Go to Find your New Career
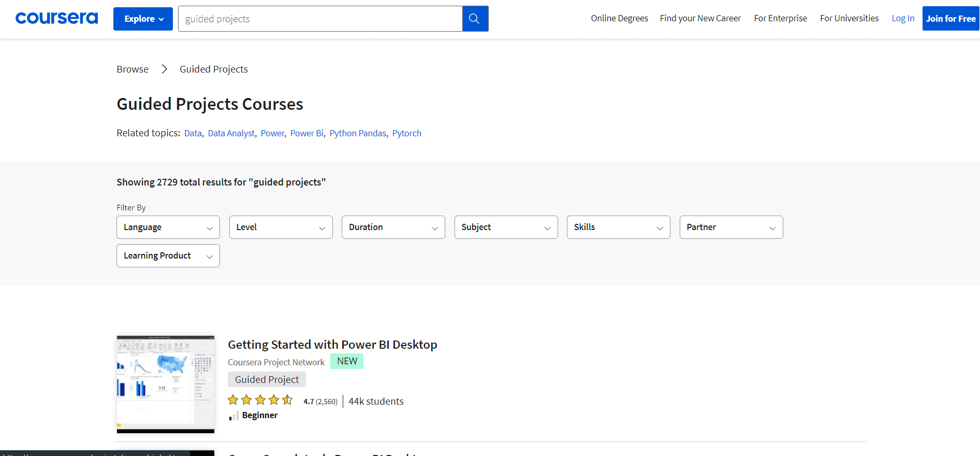The width and height of the screenshot is (980, 456). click(x=700, y=18)
